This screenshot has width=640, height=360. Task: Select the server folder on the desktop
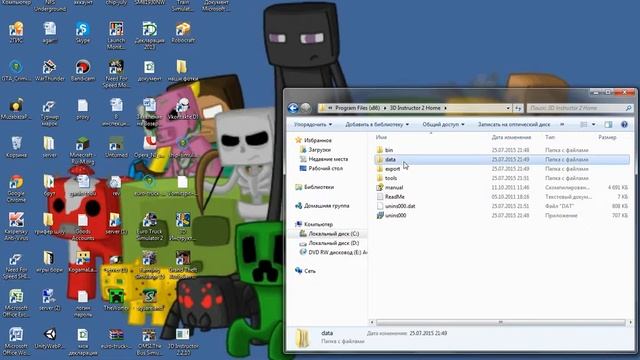pos(49,147)
